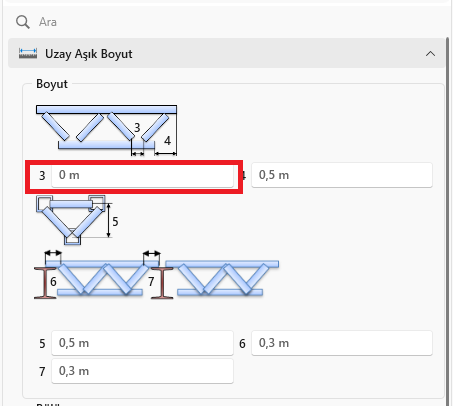Select the dimension 6 field showing 0,3 m
453x406 pixels.
click(x=342, y=343)
